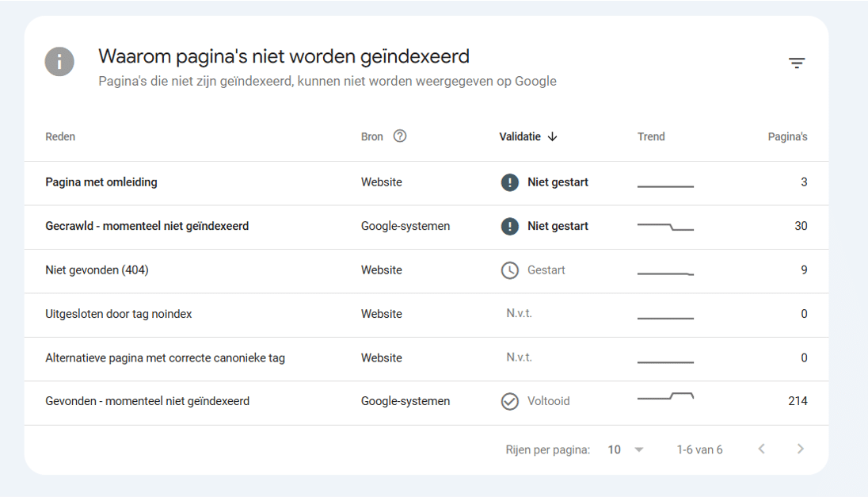This screenshot has height=497, width=868.
Task: Click Website source in Niet gevonden (404) row
Action: pyautogui.click(x=382, y=270)
